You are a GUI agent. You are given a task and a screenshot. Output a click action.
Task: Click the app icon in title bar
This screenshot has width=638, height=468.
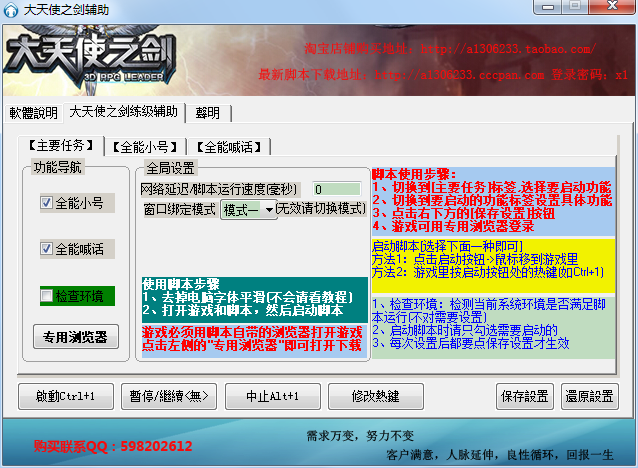tap(11, 10)
